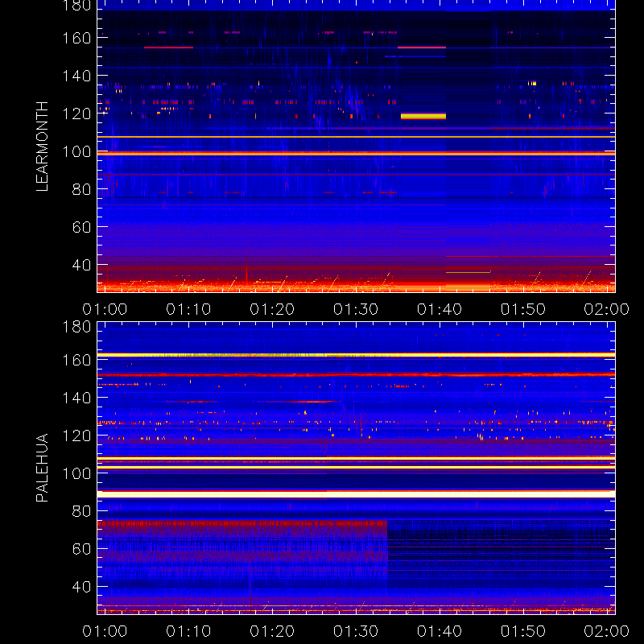Click 02:00 time label under Learmonth plot

pos(607,309)
